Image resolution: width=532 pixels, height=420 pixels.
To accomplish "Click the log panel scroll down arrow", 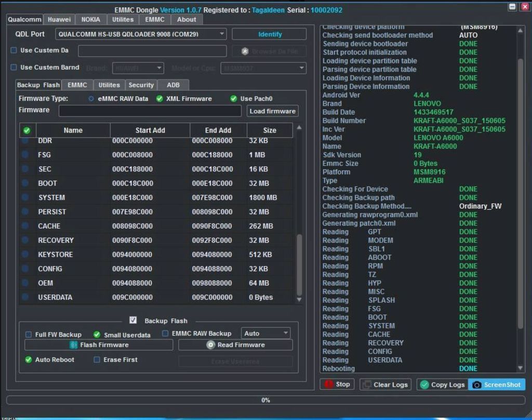I will click(521, 368).
